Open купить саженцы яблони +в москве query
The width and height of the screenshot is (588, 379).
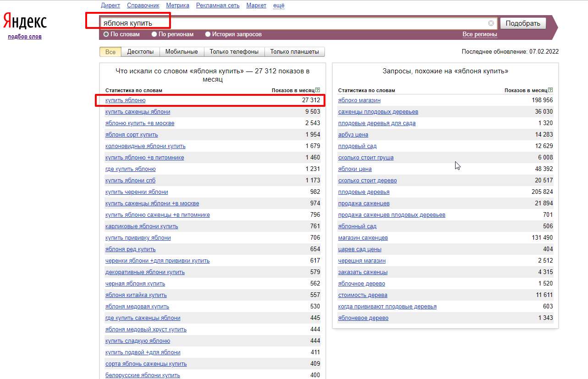152,203
